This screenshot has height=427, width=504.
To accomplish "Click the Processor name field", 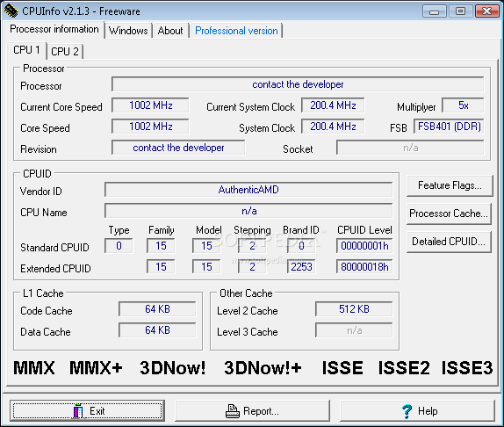I will click(x=298, y=84).
